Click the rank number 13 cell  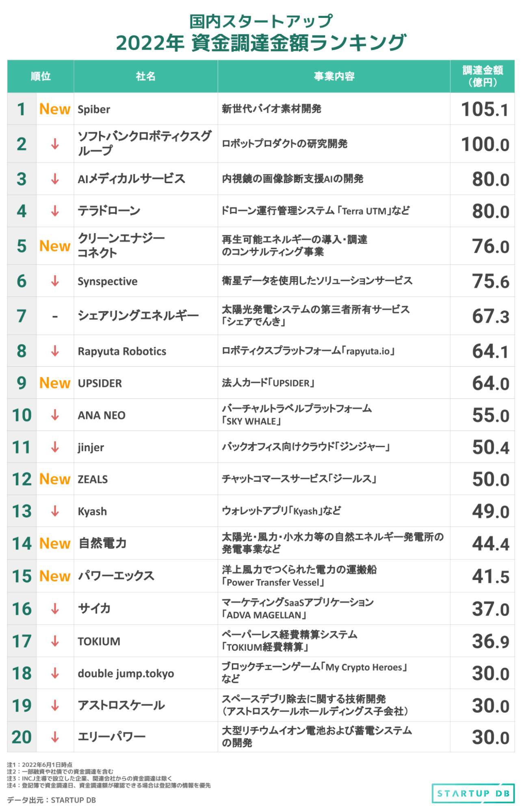[22, 511]
